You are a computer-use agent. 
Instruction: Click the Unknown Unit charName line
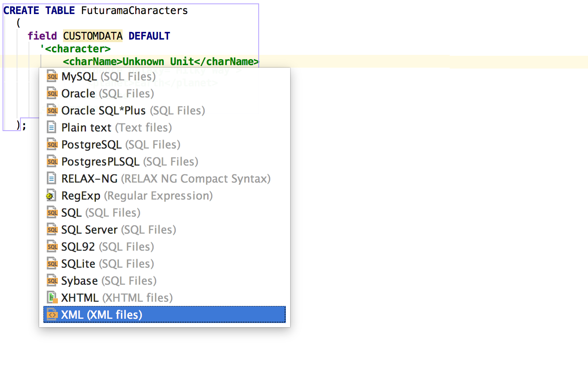pyautogui.click(x=161, y=62)
